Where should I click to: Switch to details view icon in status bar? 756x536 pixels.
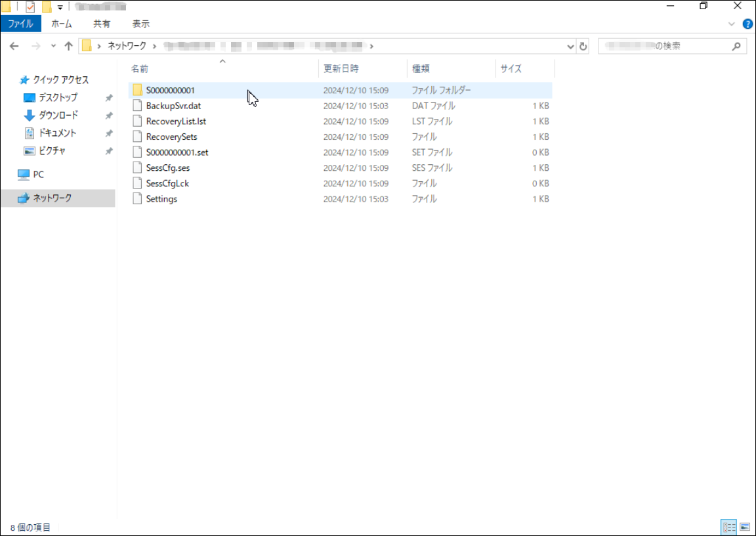click(x=728, y=527)
